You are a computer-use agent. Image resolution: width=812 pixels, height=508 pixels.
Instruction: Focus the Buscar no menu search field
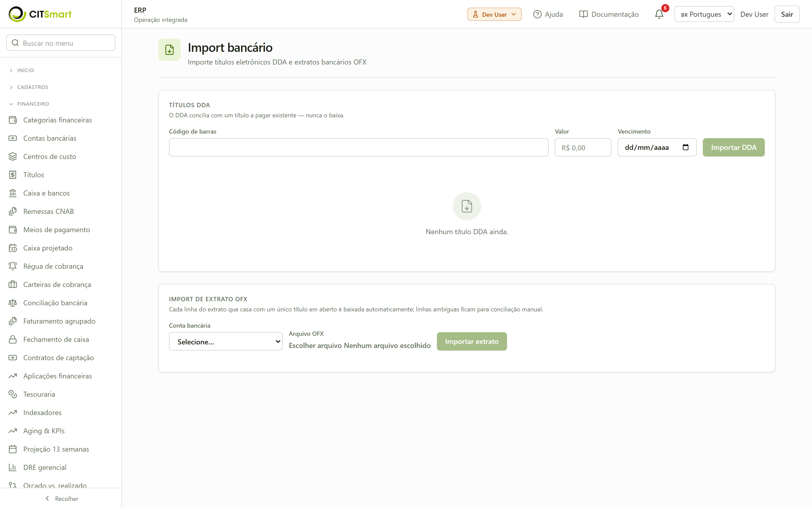61,43
